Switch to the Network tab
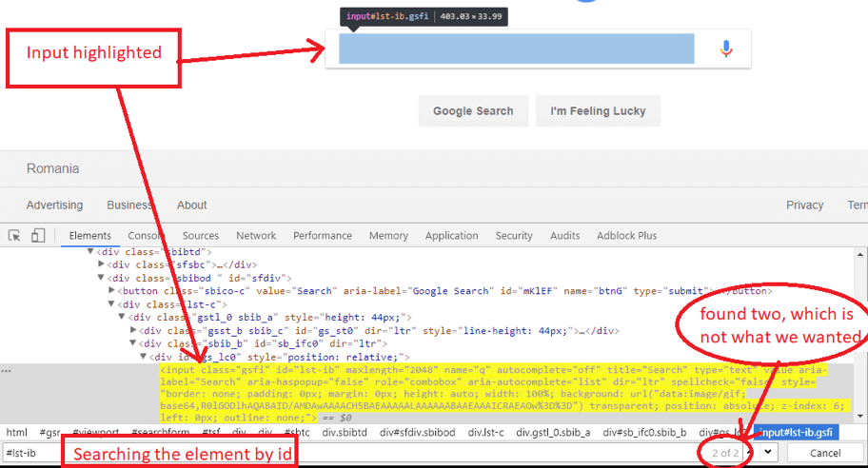 tap(256, 236)
